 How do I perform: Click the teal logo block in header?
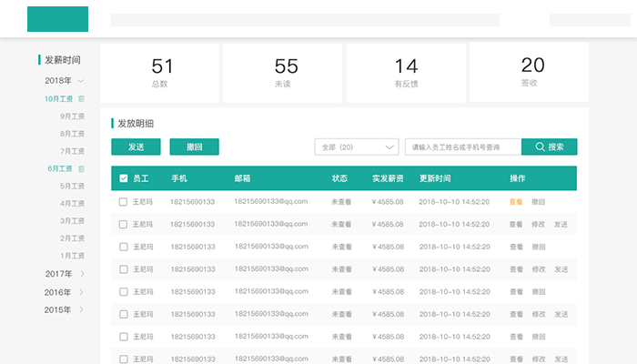click(x=57, y=19)
